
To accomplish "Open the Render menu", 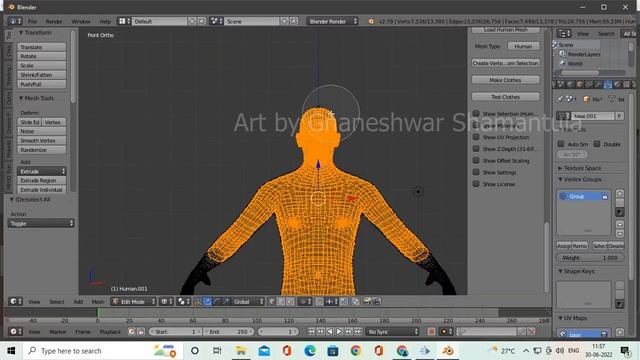I will point(54,21).
